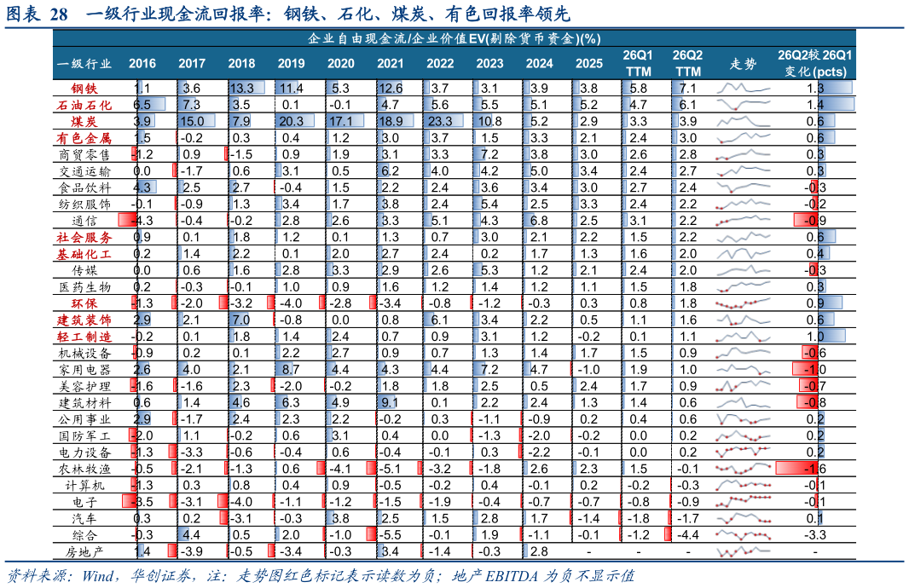The height and width of the screenshot is (588, 909).
Task: Click the 钢铁 row label
Action: click(x=84, y=89)
